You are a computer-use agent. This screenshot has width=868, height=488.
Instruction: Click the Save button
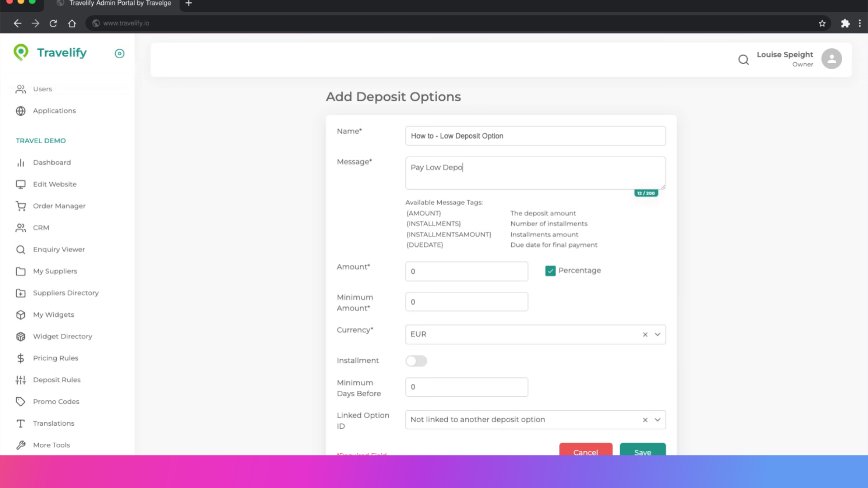click(642, 452)
